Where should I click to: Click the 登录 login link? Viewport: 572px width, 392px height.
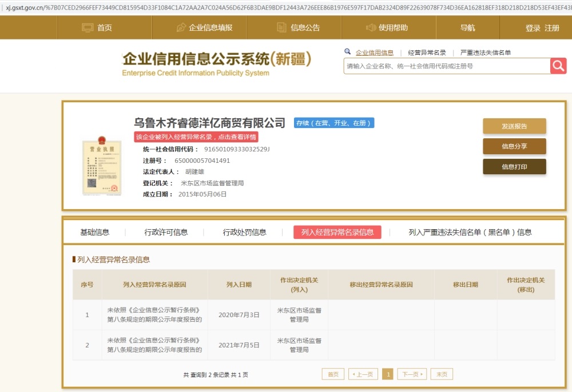[533, 28]
